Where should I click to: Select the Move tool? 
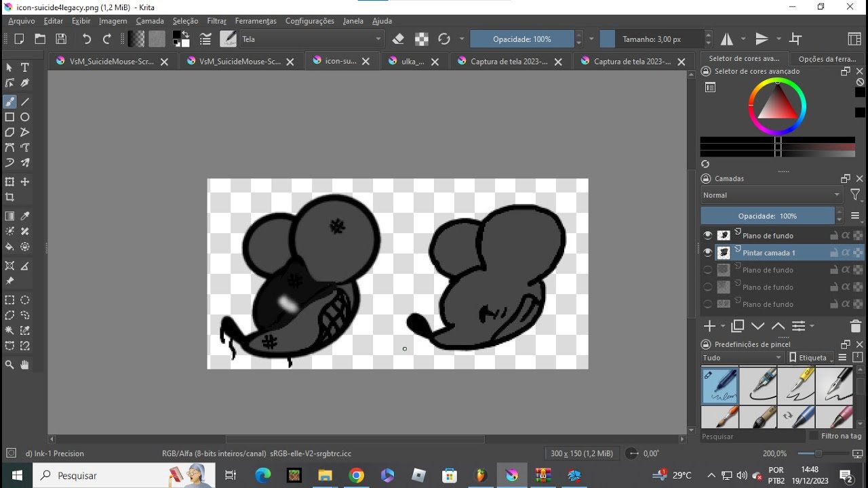pos(25,182)
